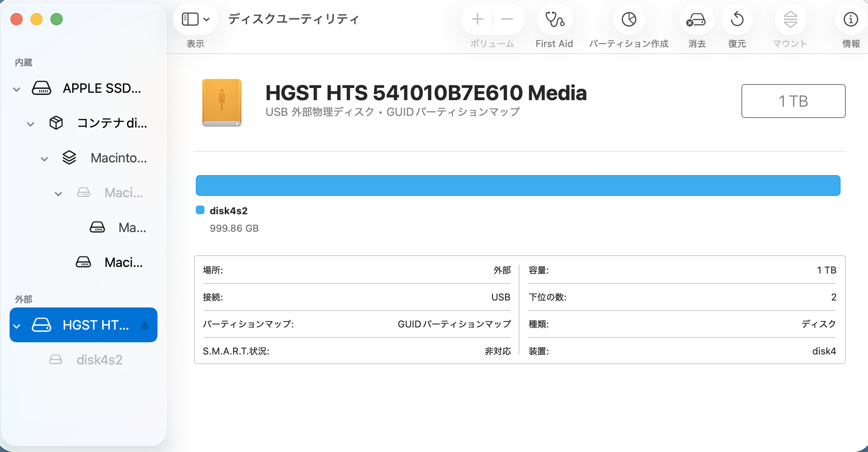Click the 表示 toolbar label
Image resolution: width=868 pixels, height=452 pixels.
click(x=195, y=44)
